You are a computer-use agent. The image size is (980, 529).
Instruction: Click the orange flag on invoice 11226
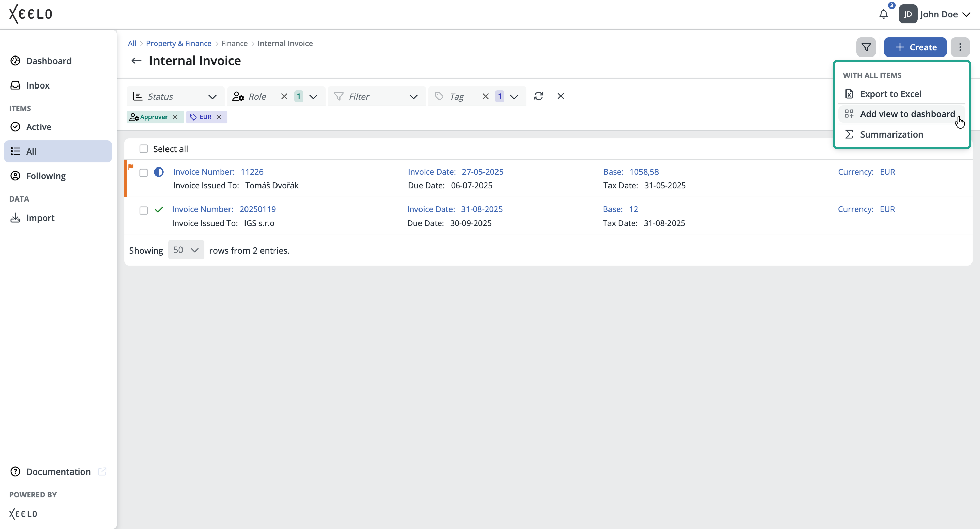click(131, 166)
